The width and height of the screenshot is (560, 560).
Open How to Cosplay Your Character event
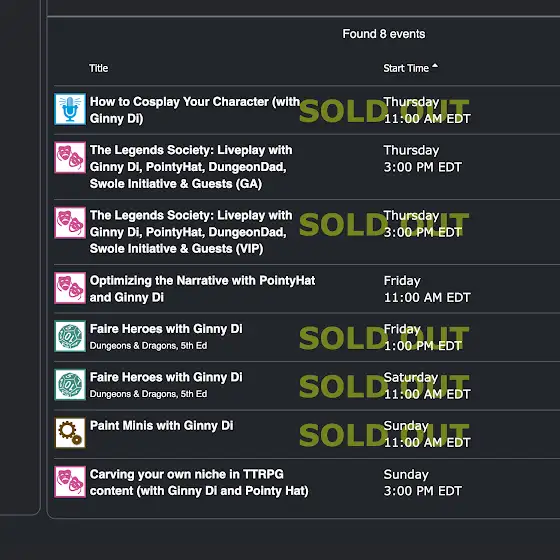click(195, 110)
